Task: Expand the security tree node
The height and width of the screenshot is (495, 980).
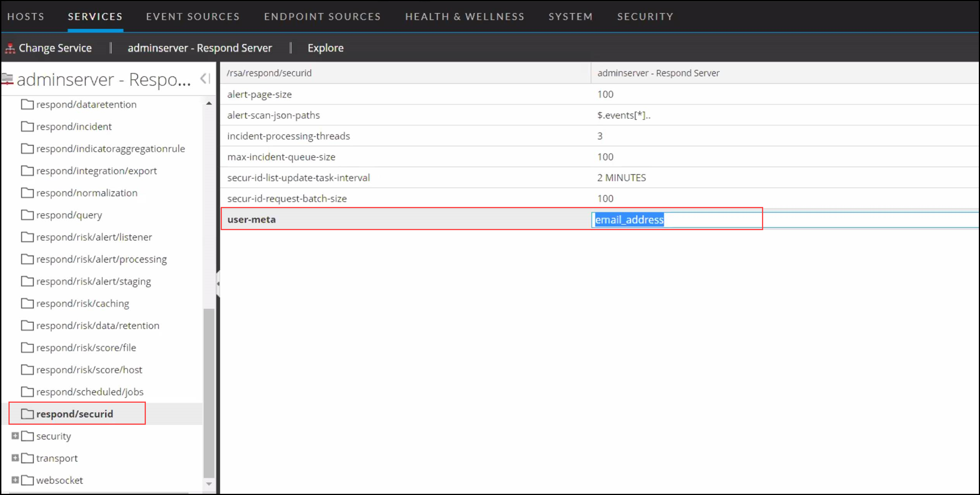Action: point(15,436)
